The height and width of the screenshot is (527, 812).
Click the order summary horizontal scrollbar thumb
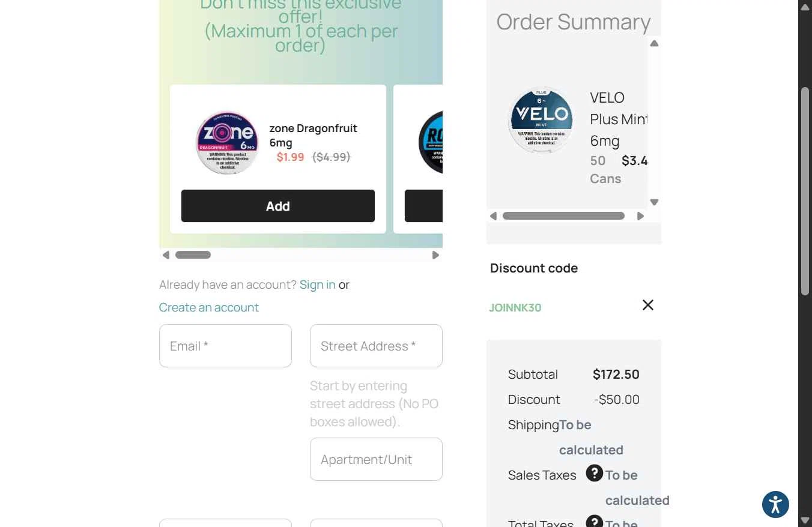[x=563, y=216]
